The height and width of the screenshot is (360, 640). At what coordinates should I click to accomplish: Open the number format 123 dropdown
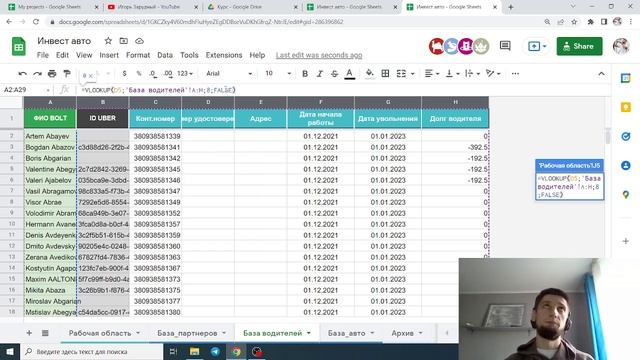click(x=185, y=73)
